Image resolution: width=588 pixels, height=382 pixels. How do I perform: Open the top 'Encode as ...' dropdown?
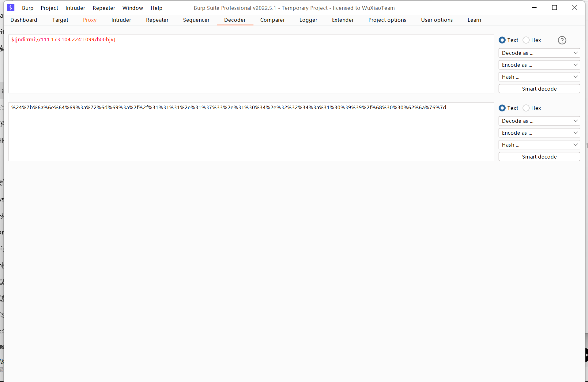(x=539, y=65)
